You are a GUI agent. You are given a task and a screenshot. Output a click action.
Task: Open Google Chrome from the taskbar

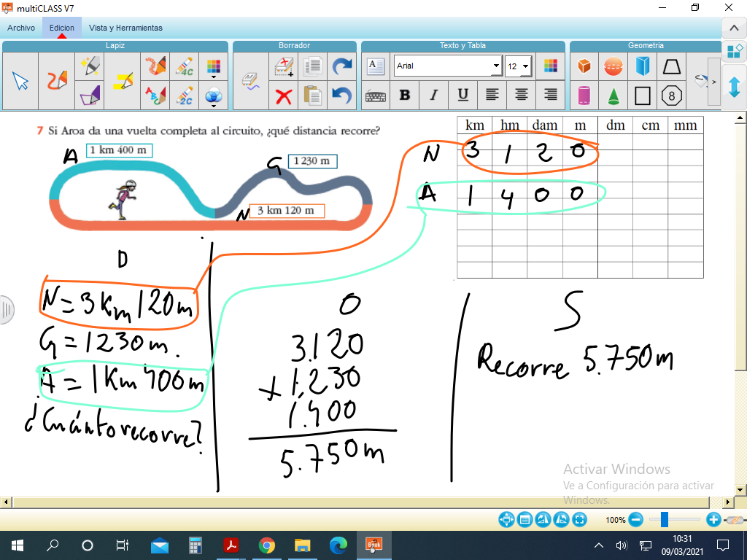click(267, 545)
